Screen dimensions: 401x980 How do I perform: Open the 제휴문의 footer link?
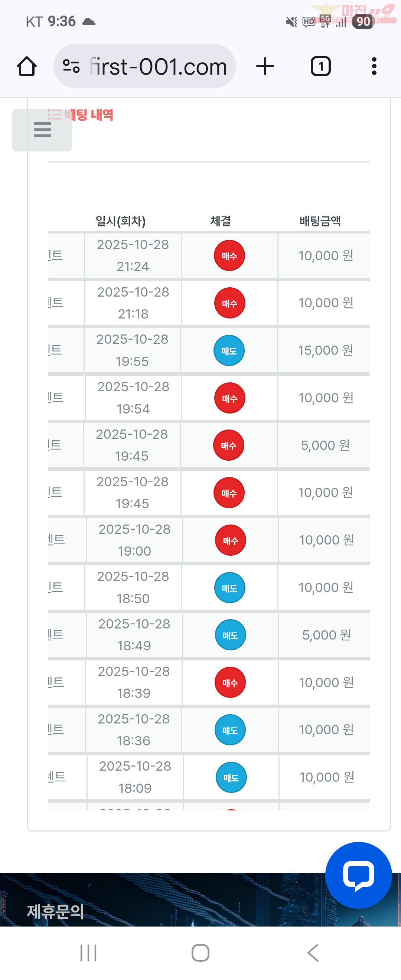click(55, 911)
